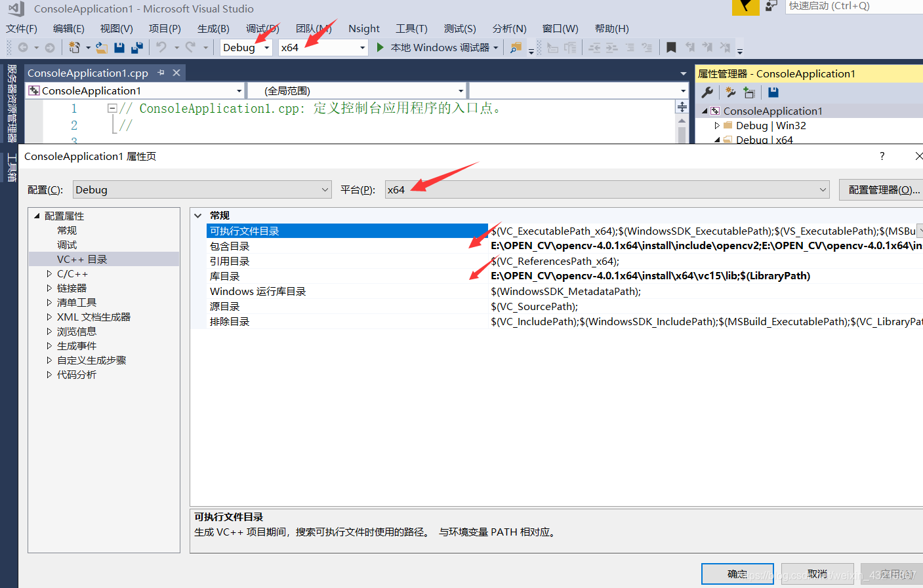Click the Navigate Forward arrow icon

(49, 47)
